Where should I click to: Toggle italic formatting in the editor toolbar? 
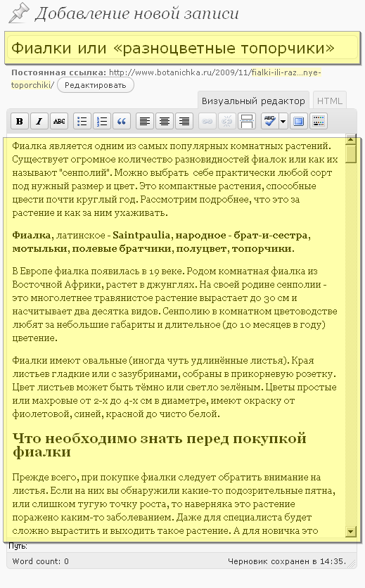(39, 121)
